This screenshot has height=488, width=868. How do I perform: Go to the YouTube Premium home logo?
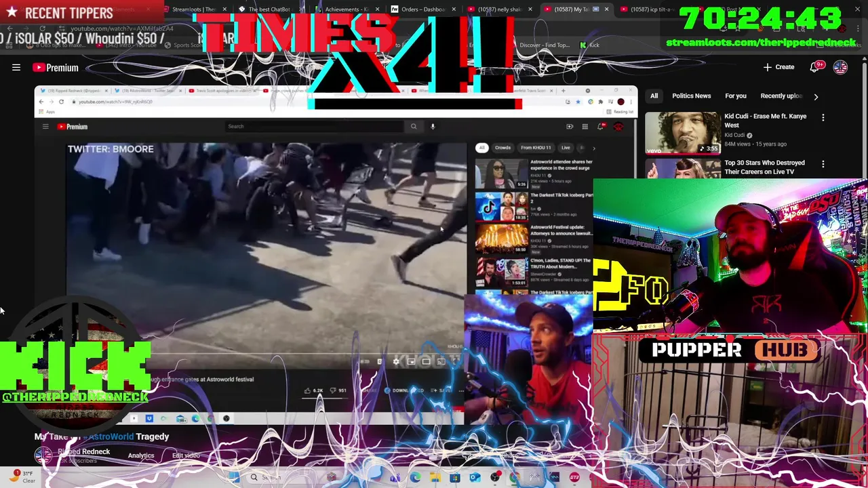(x=56, y=68)
